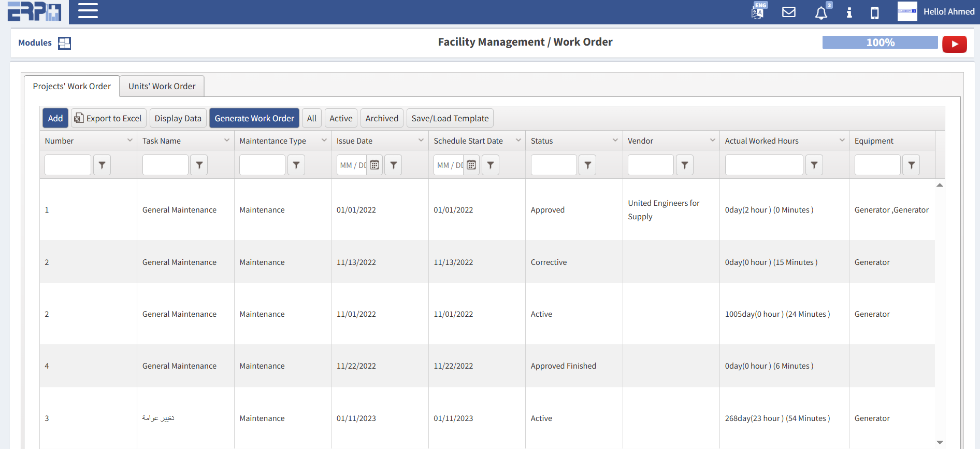980x449 pixels.
Task: Expand the Number column dropdown arrow
Action: (x=130, y=141)
